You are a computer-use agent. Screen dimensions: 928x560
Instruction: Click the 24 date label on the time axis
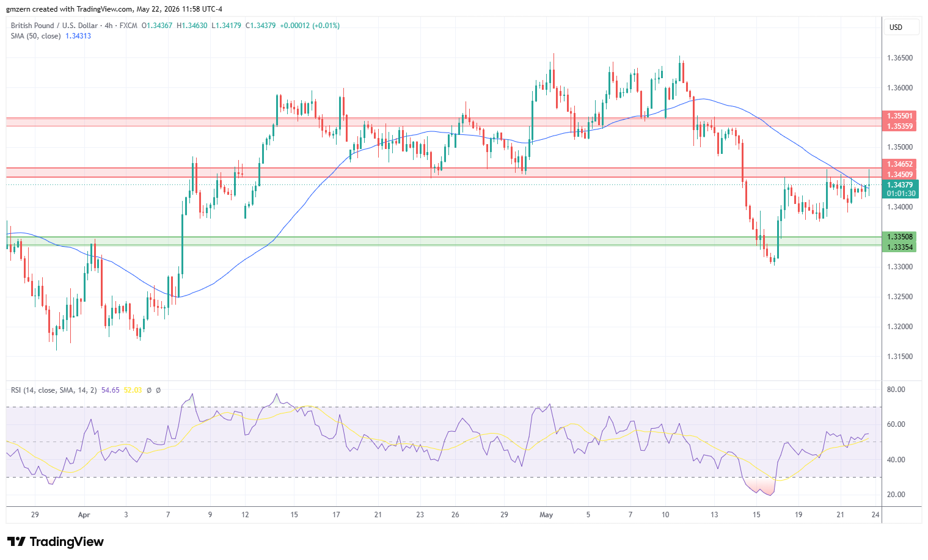pos(875,515)
